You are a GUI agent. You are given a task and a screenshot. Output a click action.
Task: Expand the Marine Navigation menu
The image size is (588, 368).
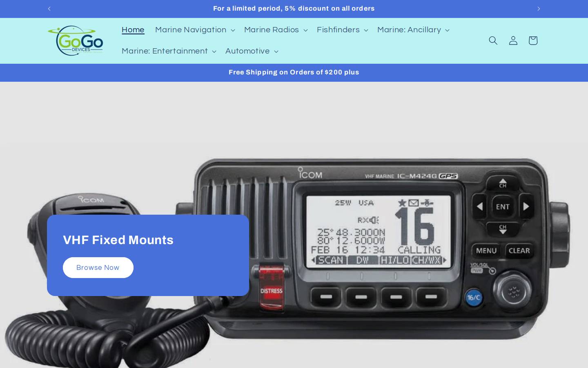point(195,30)
